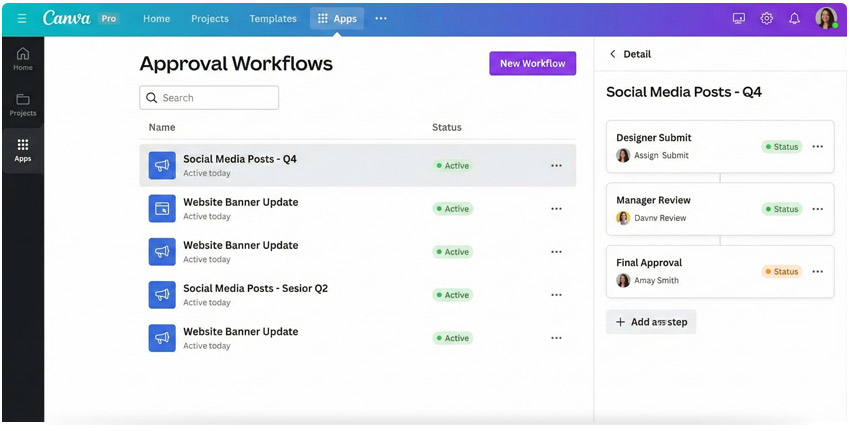Click the Canva logo

67,18
